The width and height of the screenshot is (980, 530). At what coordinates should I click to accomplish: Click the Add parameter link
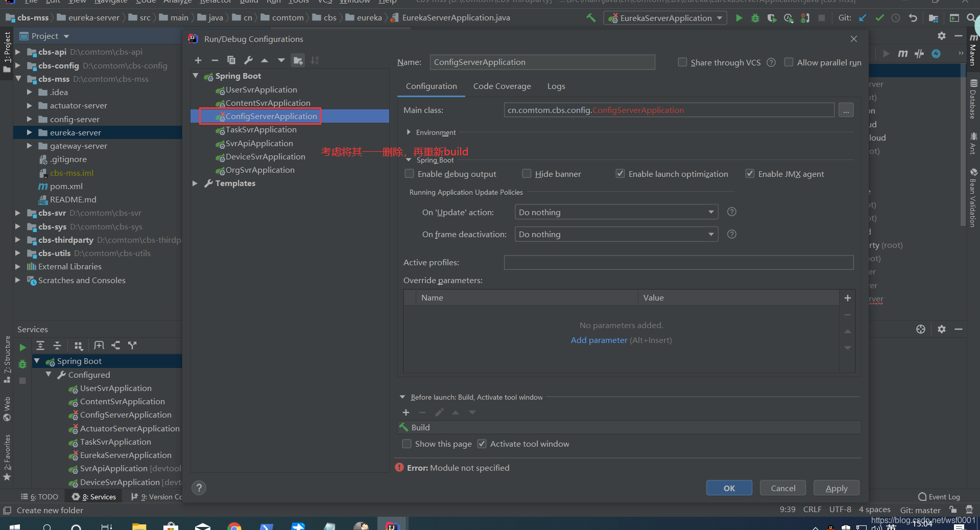click(599, 340)
